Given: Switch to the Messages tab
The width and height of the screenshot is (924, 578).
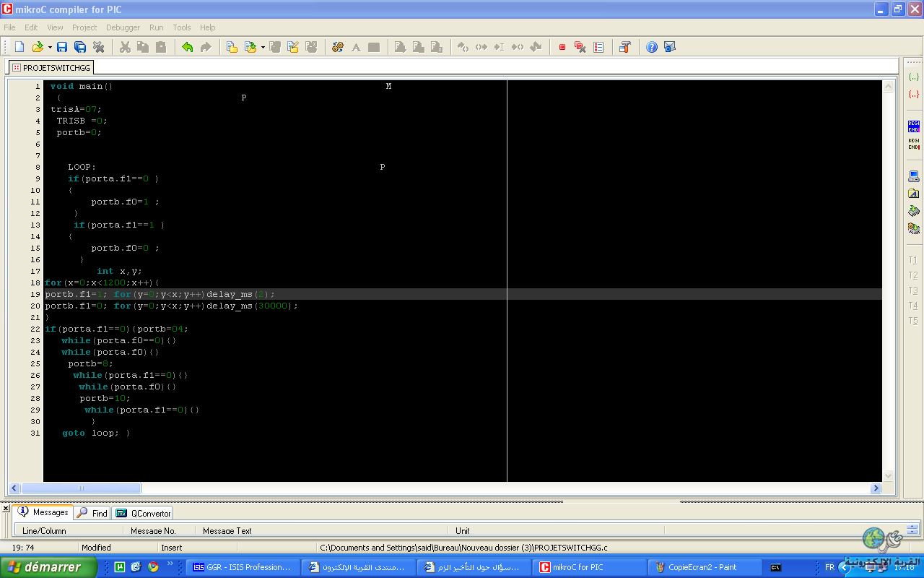Looking at the screenshot, I should (44, 512).
